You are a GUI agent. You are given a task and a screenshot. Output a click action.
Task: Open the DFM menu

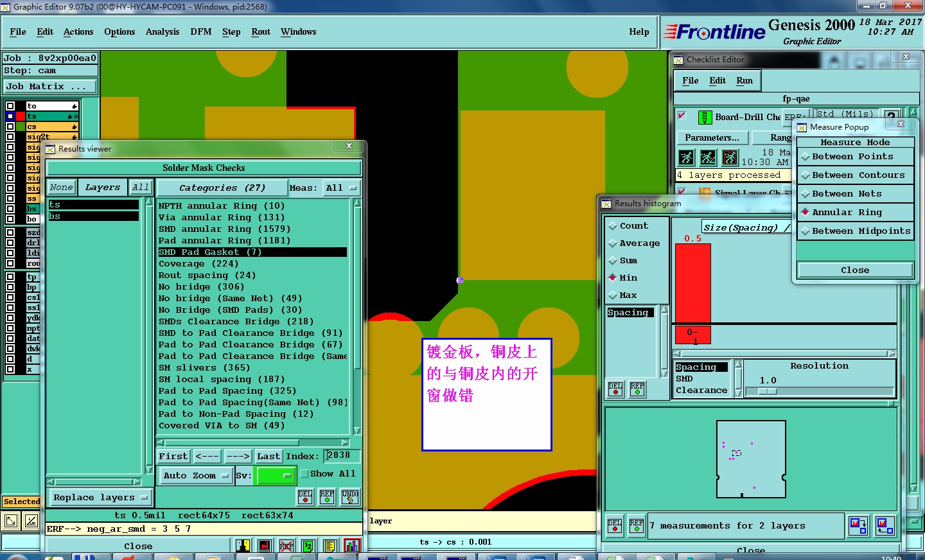coord(201,31)
